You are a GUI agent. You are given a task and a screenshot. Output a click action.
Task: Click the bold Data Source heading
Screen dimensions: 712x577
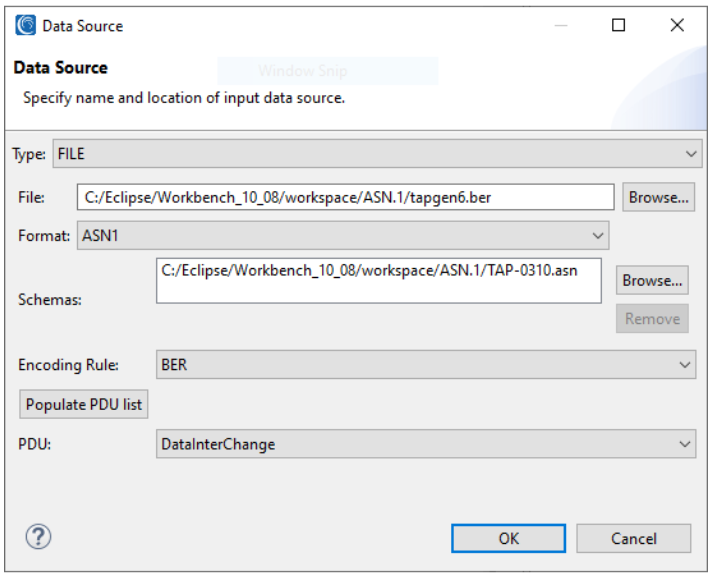[x=60, y=68]
